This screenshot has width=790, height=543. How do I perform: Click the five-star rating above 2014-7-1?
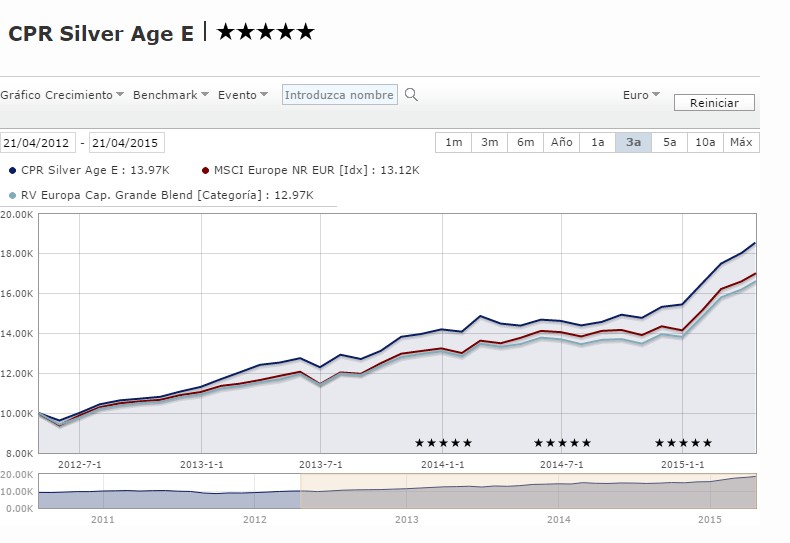[562, 443]
